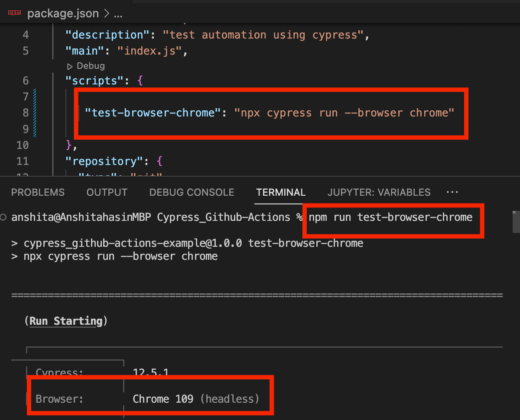The image size is (520, 420).
Task: Expand the Debug codelens disclosure triangle
Action: (70, 66)
